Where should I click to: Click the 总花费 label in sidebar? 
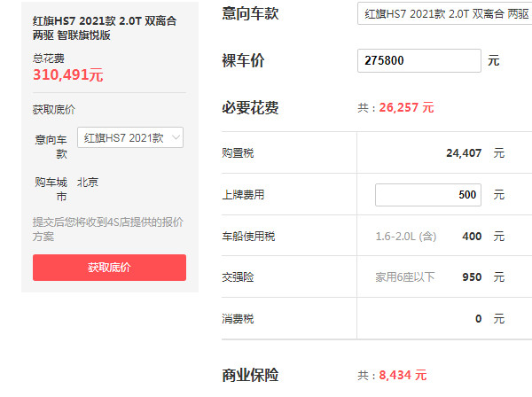[49, 58]
